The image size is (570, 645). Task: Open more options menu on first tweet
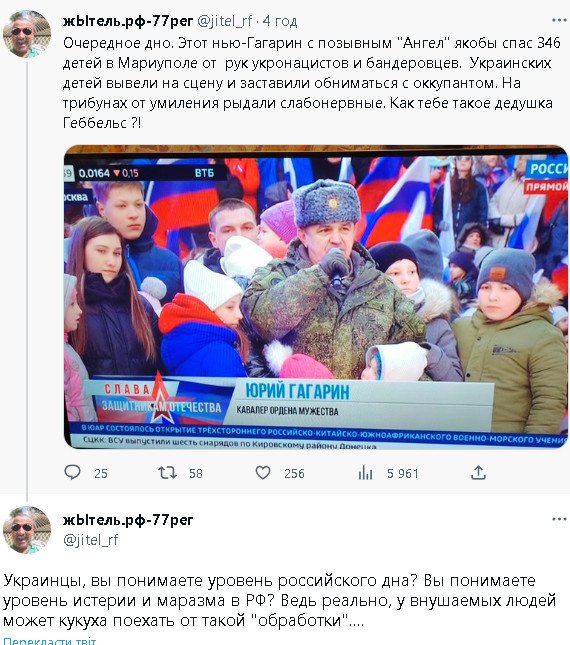(559, 20)
